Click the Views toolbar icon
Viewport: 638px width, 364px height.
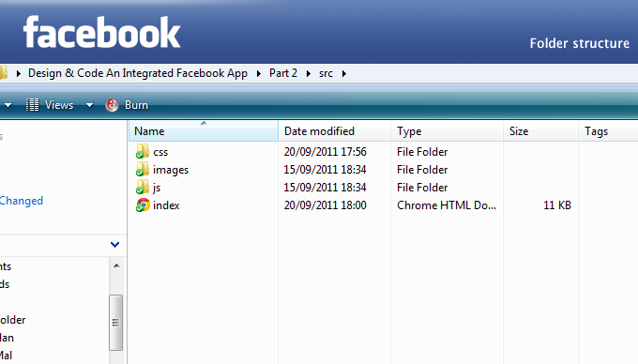click(33, 105)
